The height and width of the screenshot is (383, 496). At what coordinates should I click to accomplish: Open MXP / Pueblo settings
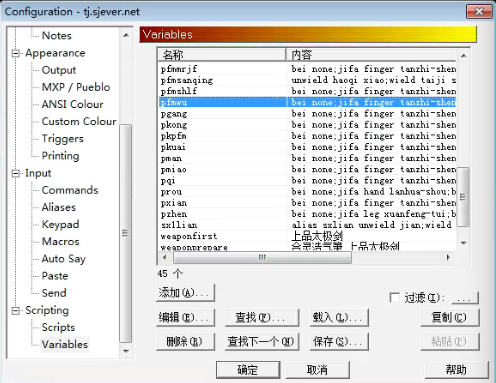pos(76,87)
